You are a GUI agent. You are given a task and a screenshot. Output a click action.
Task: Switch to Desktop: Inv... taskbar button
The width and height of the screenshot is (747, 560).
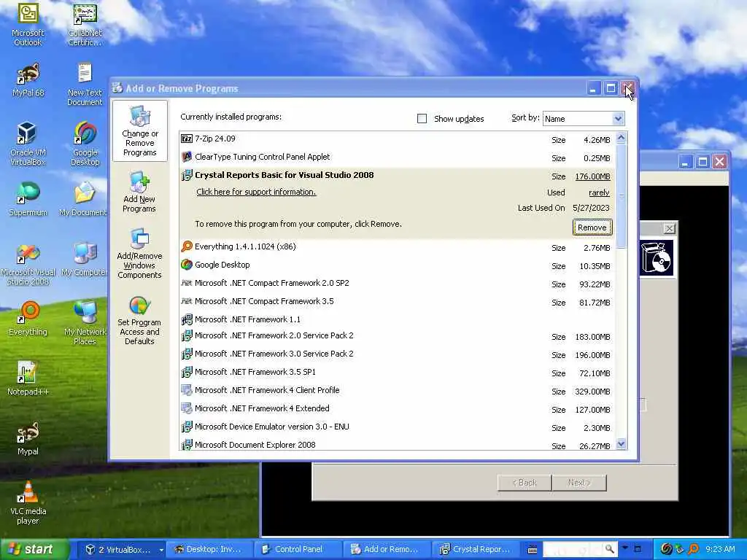[209, 550]
